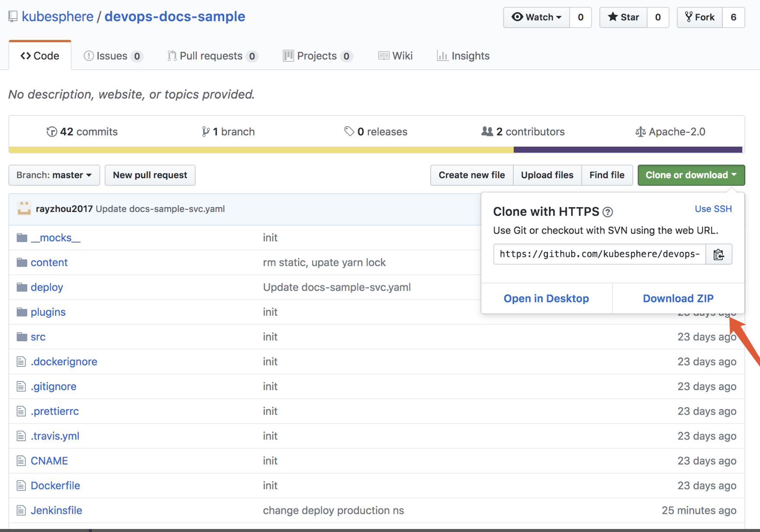Open commit message 'rm static, upate yarn lock'
This screenshot has width=760, height=532.
(x=324, y=263)
